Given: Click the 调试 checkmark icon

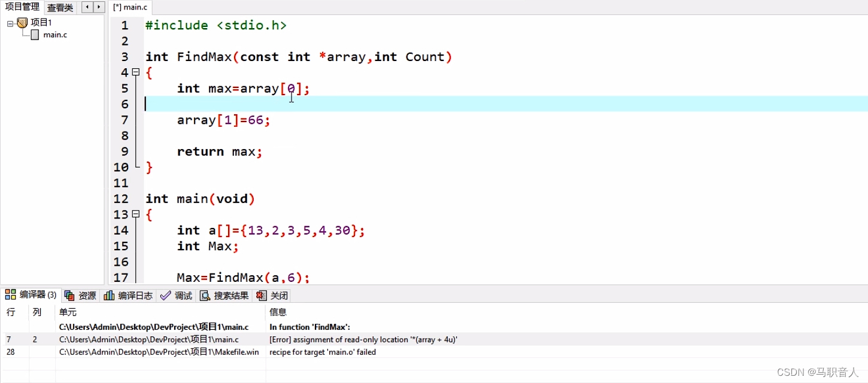Looking at the screenshot, I should [x=166, y=296].
